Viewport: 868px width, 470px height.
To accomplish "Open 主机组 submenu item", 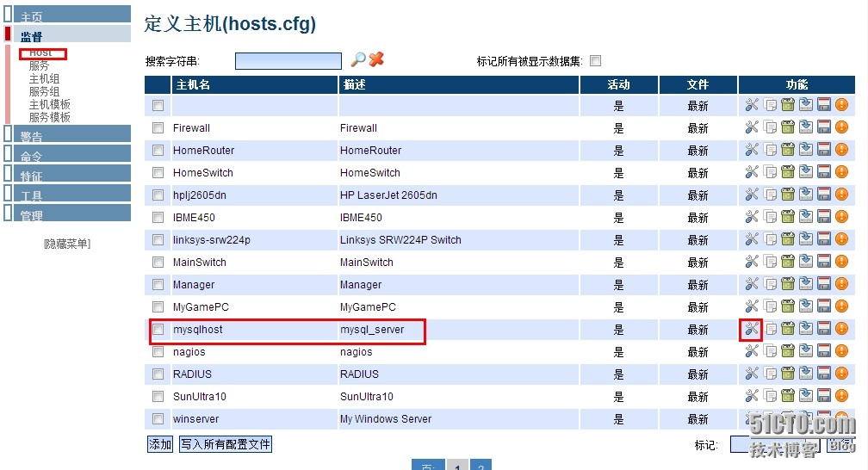I will coord(44,78).
